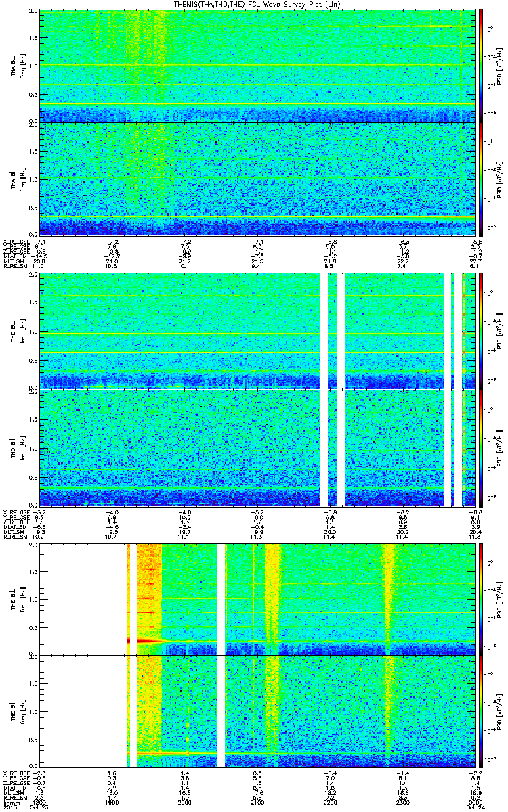Click the PSD color bar beside THD B-perpendicular

click(481, 331)
